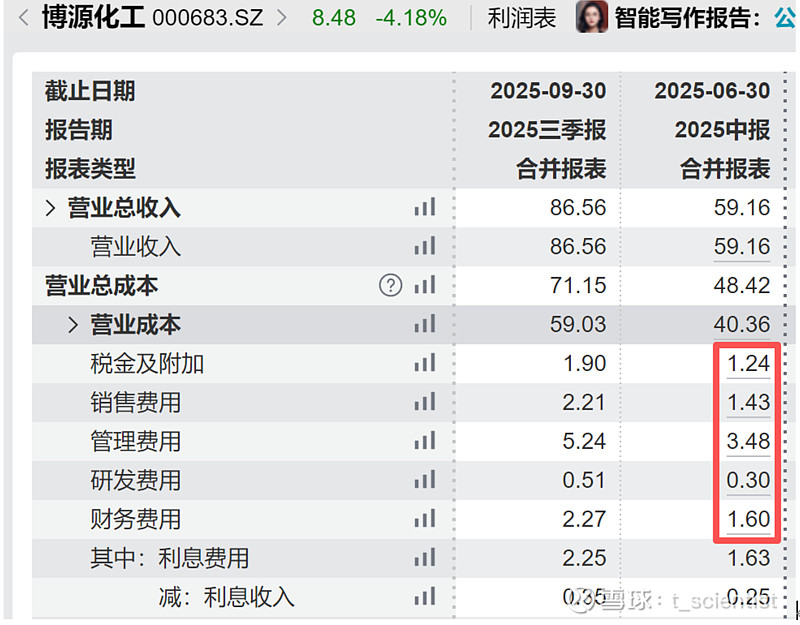Viewport: 800px width, 625px height.
Task: Open chart icon for 营业成本 row
Action: tap(425, 324)
